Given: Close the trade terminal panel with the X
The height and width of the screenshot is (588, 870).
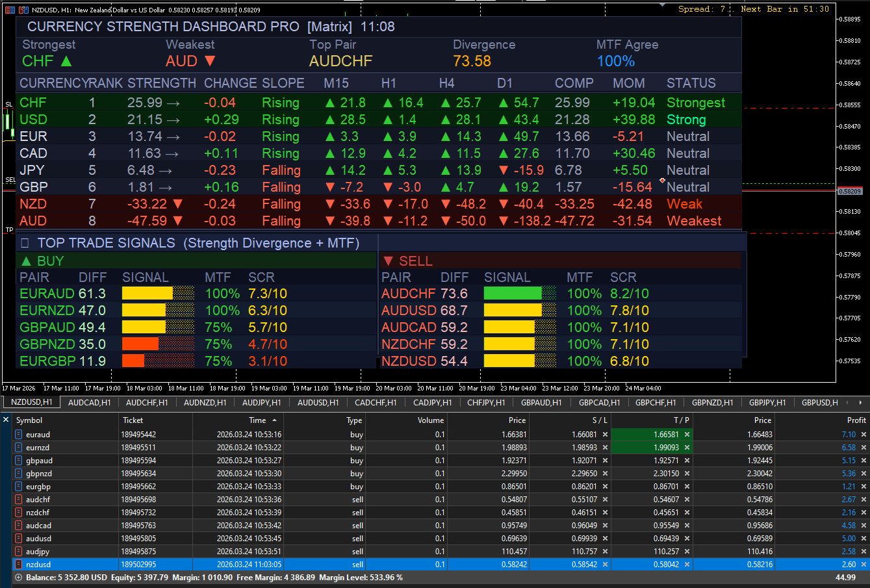Looking at the screenshot, I should coord(6,420).
